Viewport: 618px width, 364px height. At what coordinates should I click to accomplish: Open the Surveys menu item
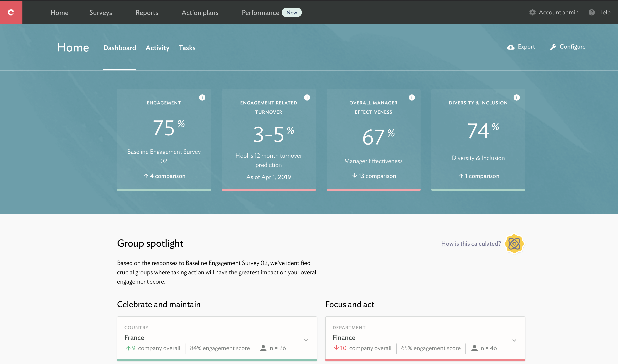(101, 13)
